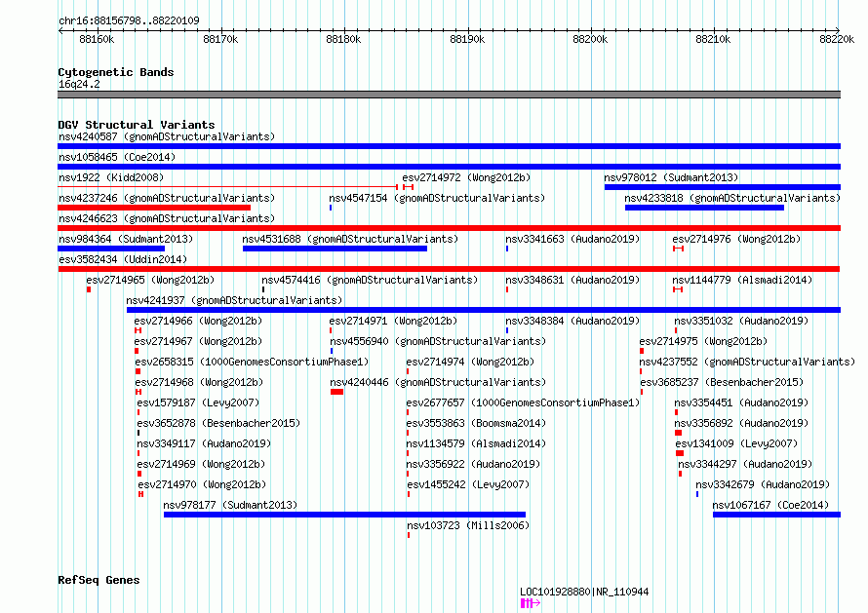
Task: Open esv3685237 (Besenbacher2015) label
Action: 722,382
